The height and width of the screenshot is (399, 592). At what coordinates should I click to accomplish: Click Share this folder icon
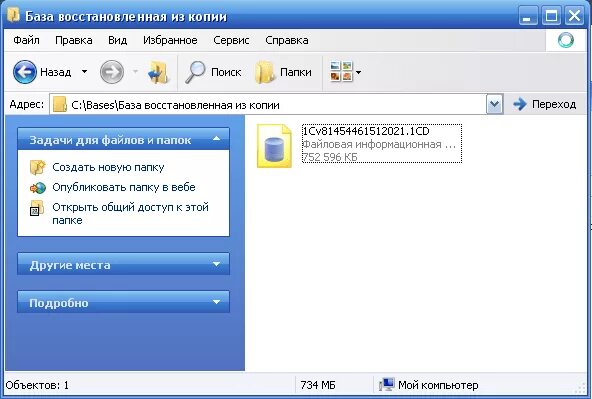[x=37, y=208]
